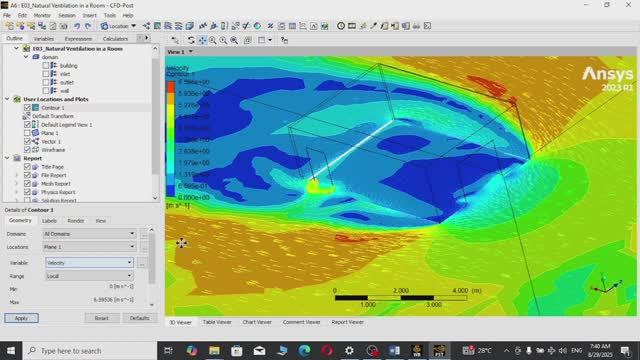Open the Animation film icon
The width and height of the screenshot is (640, 360).
(352, 26)
